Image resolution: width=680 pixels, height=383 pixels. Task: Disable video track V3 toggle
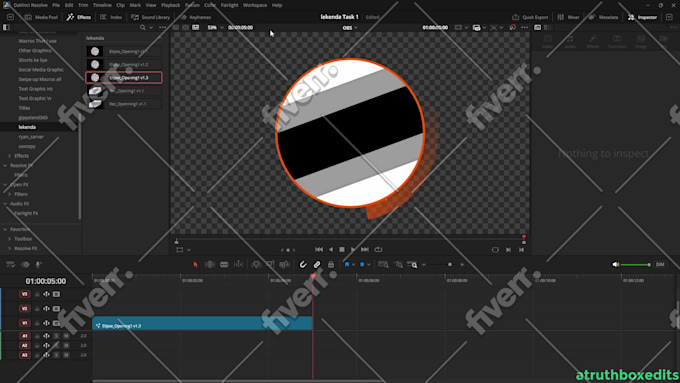tap(56, 294)
